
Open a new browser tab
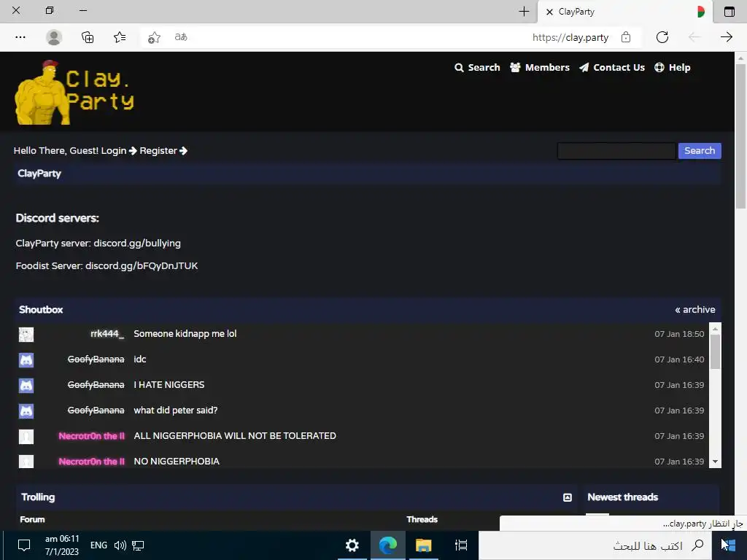(524, 12)
